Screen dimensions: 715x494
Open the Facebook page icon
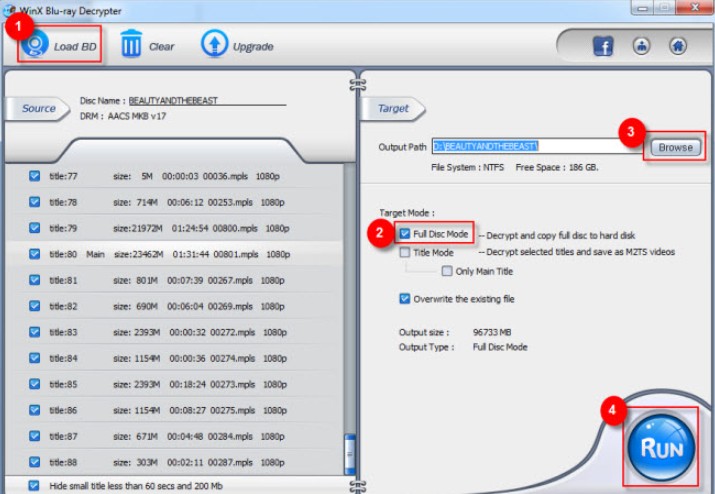pyautogui.click(x=603, y=46)
